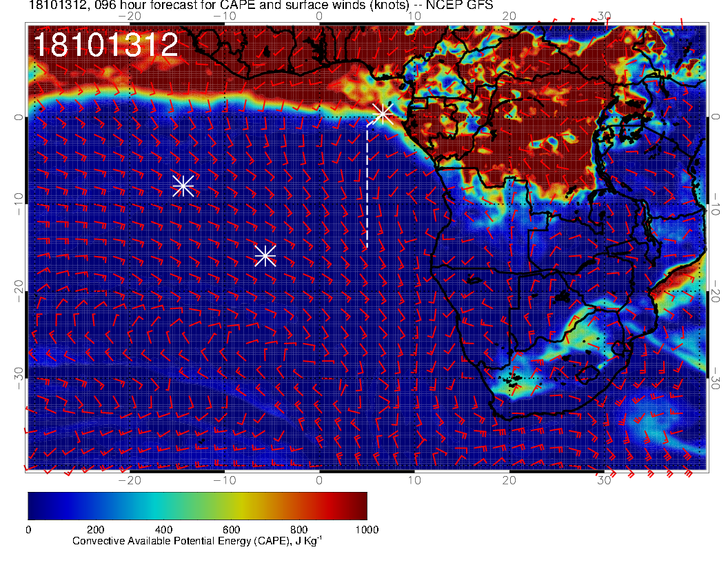
Task: Click the yellow-green section of the CAPE color bar
Action: click(232, 506)
